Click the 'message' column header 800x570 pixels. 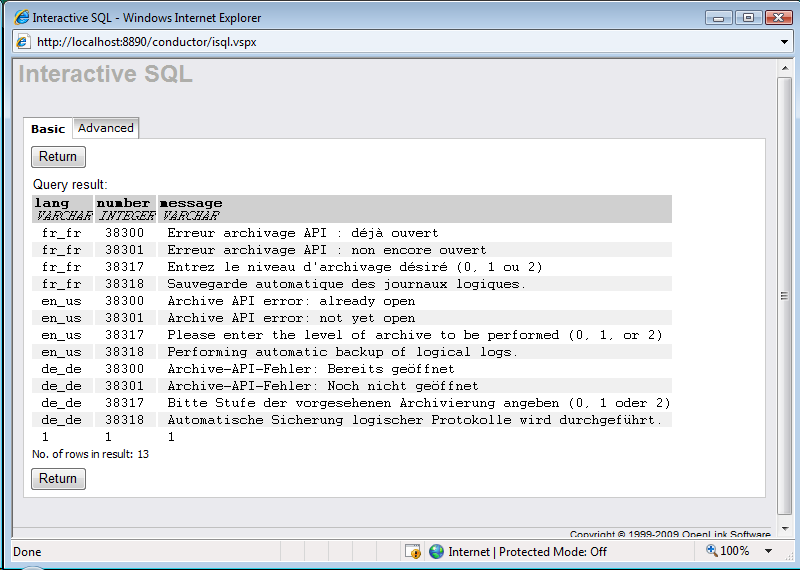[191, 203]
